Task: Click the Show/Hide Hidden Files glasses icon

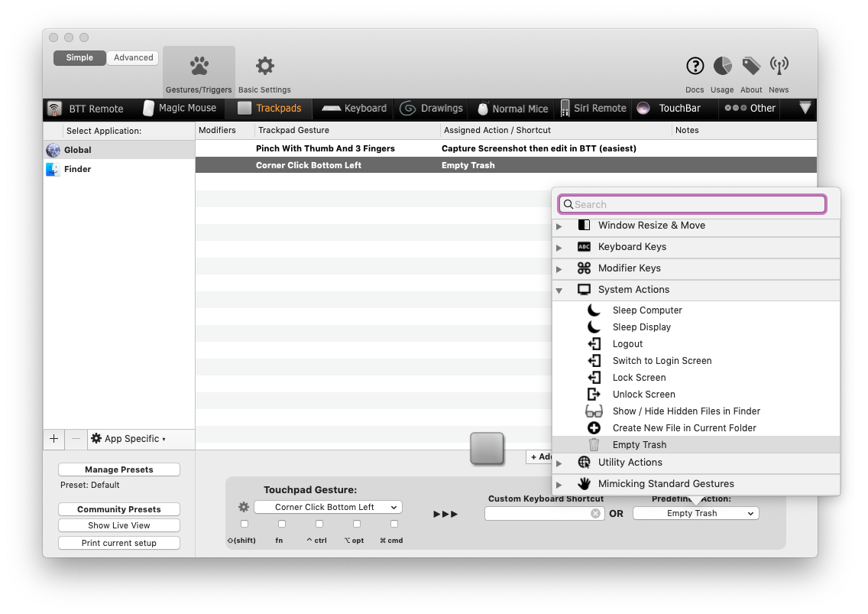Action: (x=594, y=411)
